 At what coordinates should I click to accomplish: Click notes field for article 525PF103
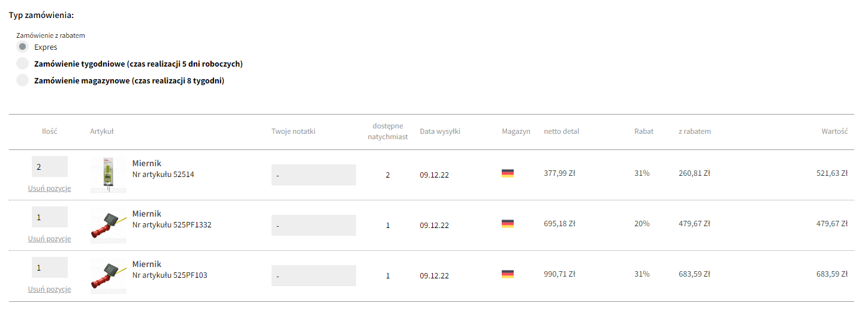coord(314,276)
